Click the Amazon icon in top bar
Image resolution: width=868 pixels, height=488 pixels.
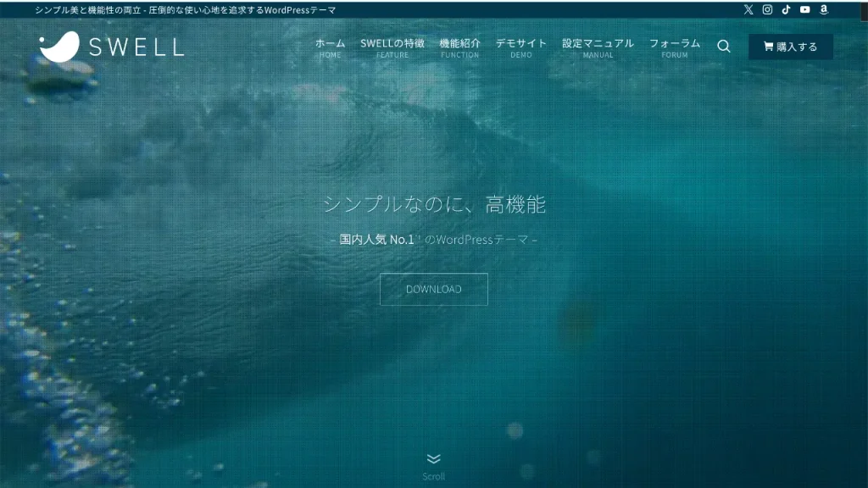tap(824, 10)
